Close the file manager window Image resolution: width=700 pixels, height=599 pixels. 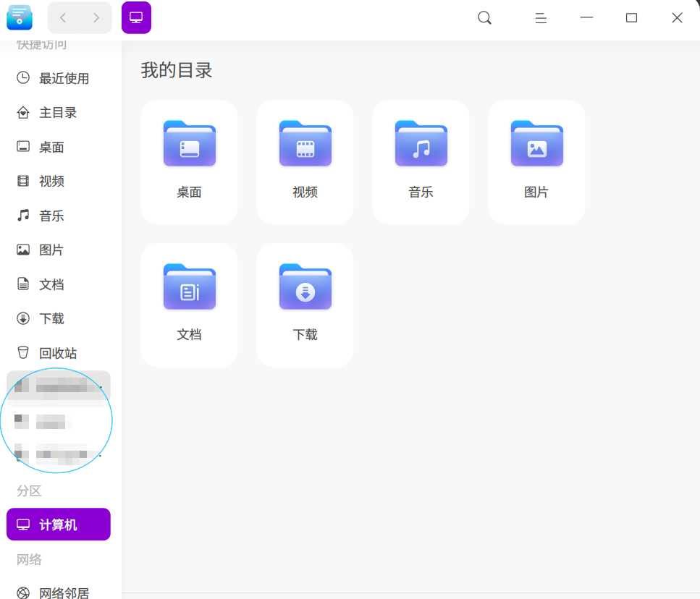pos(678,18)
